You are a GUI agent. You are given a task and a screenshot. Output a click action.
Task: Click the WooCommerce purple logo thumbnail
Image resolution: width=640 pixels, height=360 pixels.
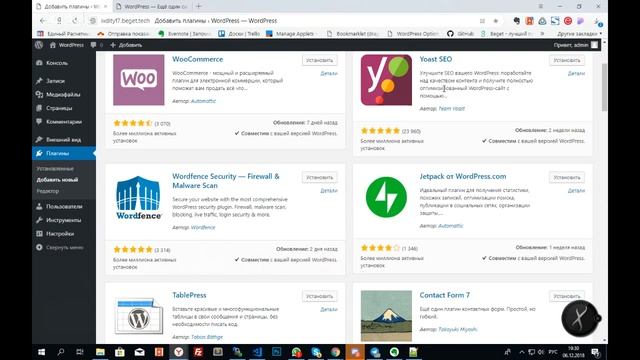pos(139,80)
